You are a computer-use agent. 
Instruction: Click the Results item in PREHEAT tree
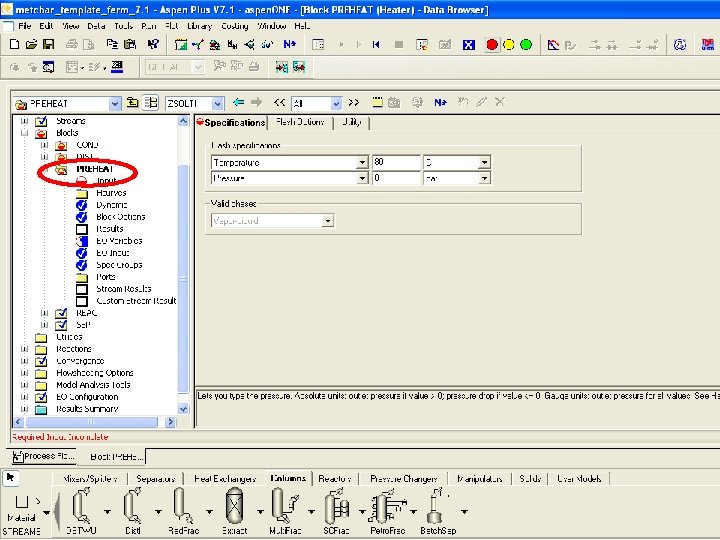point(110,229)
